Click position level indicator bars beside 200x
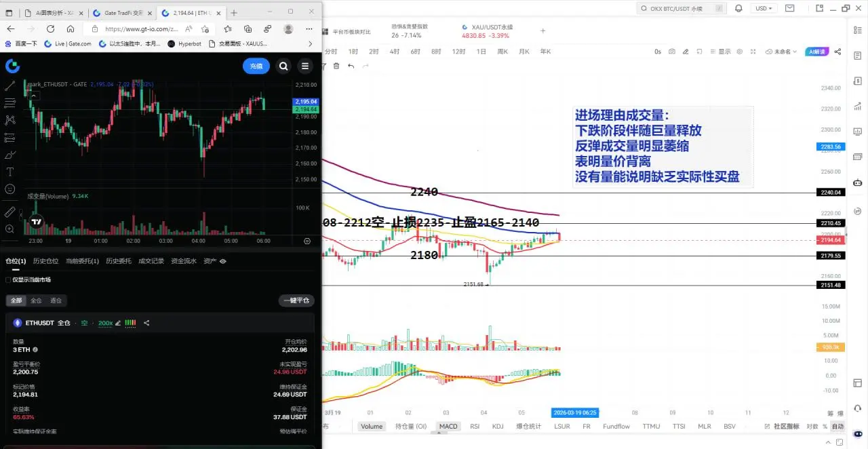This screenshot has width=868, height=449. pyautogui.click(x=130, y=323)
